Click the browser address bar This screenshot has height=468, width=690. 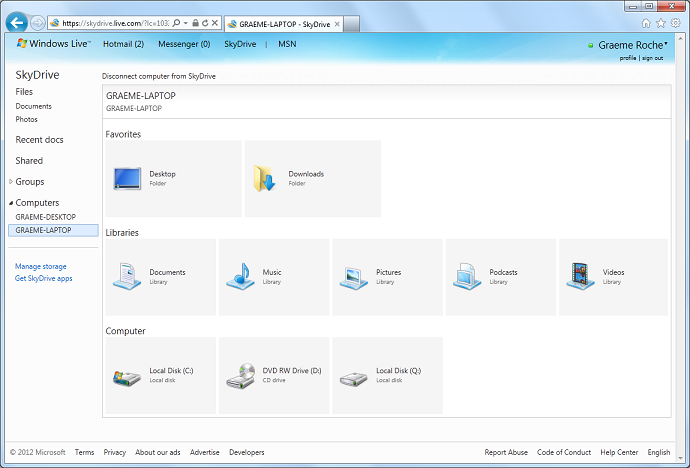click(x=110, y=22)
